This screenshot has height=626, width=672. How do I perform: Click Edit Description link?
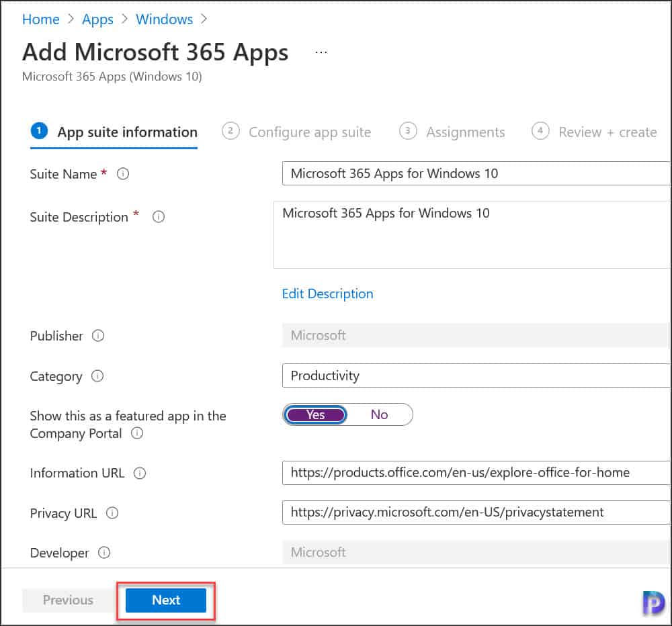click(x=327, y=294)
